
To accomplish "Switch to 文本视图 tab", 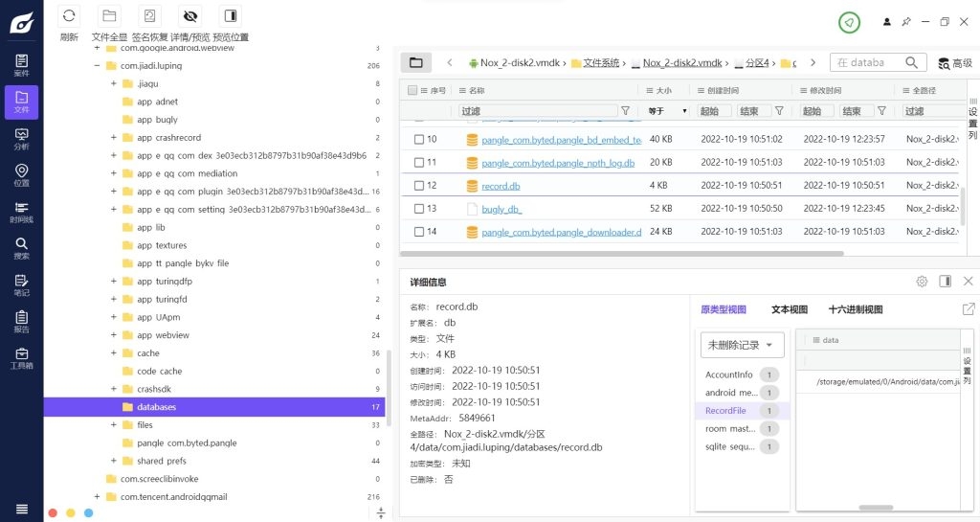I will (x=790, y=309).
